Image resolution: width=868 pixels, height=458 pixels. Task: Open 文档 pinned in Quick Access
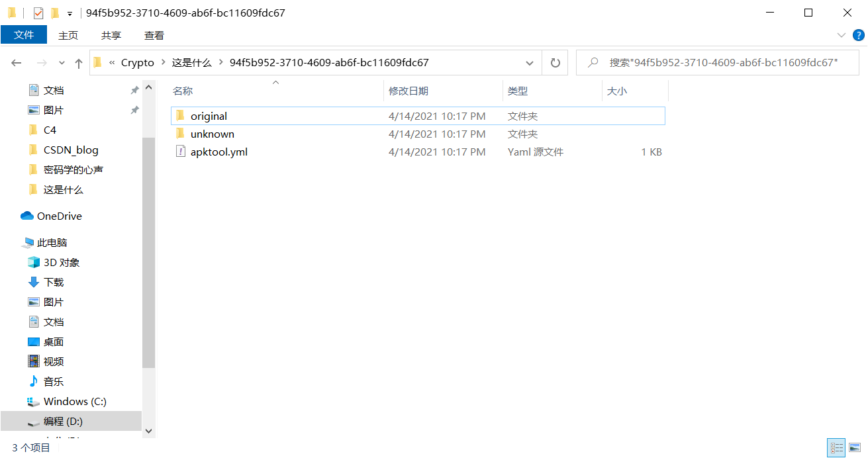click(54, 90)
